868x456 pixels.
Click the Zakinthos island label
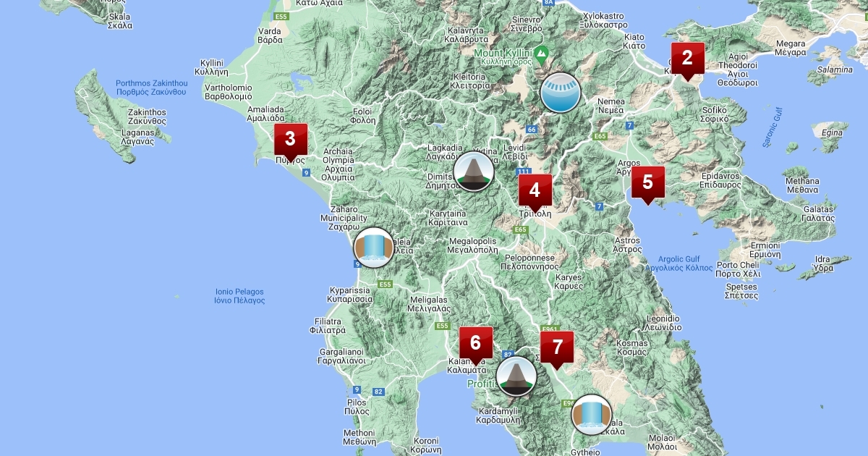click(x=147, y=117)
